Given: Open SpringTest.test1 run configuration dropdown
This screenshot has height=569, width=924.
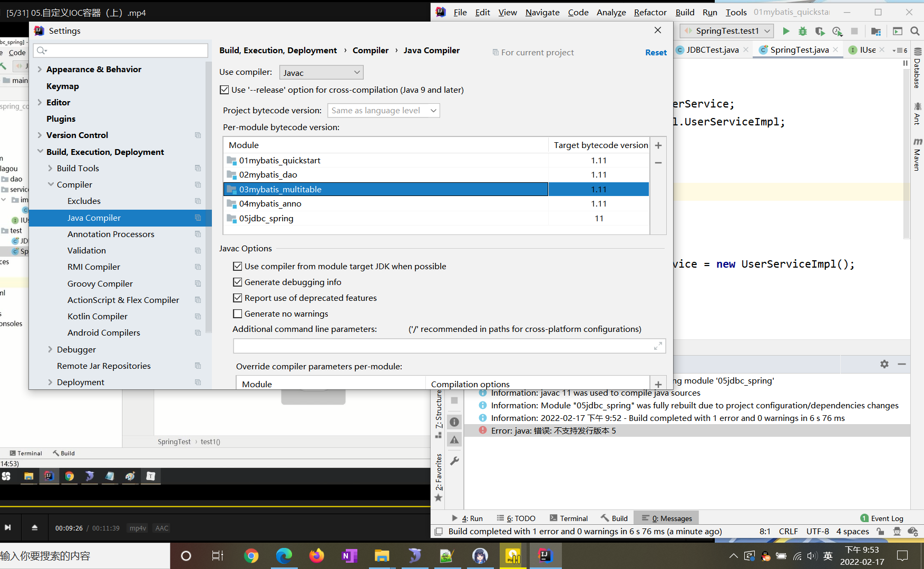Looking at the screenshot, I should [x=727, y=31].
